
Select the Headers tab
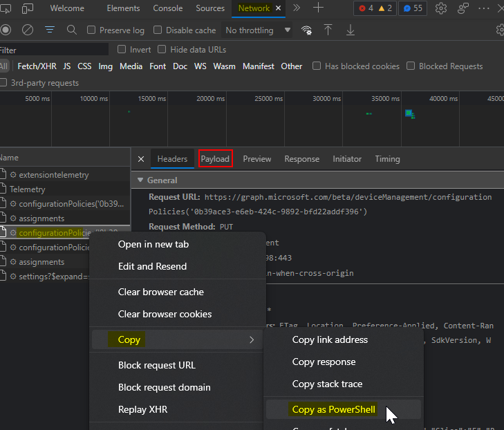click(x=172, y=159)
